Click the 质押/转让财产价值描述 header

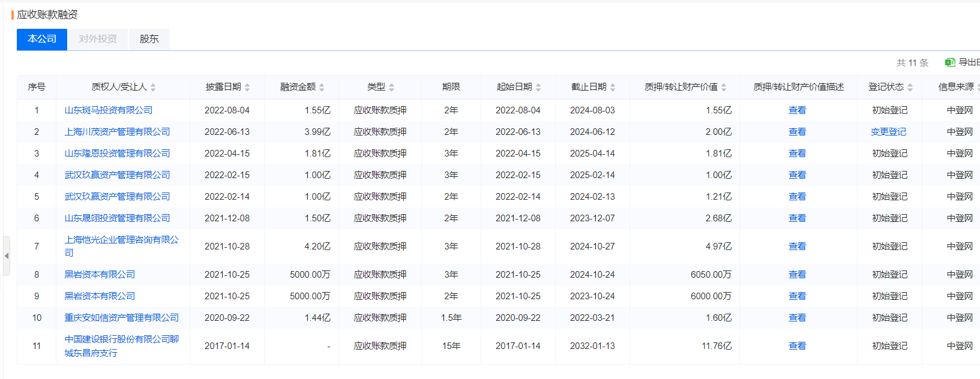click(799, 87)
